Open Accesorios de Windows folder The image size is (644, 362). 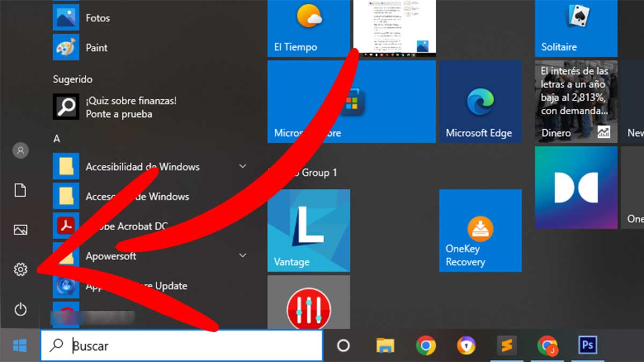click(x=137, y=196)
